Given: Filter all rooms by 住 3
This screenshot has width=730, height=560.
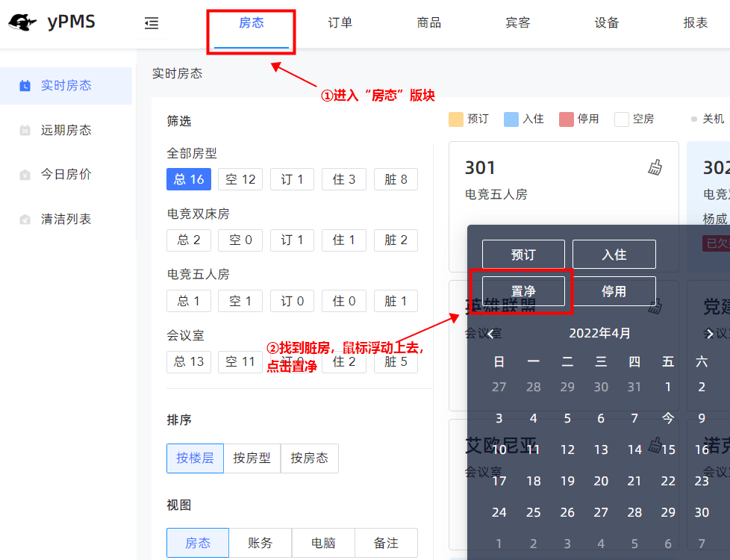Looking at the screenshot, I should (344, 179).
